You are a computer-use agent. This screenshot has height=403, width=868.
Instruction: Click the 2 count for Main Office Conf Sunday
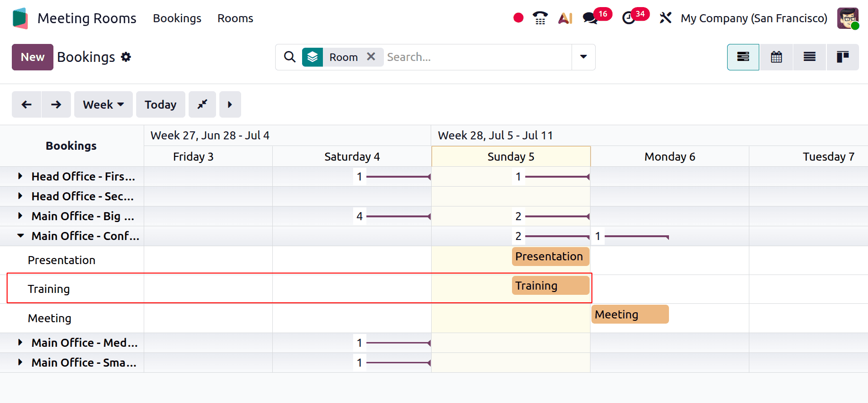[x=518, y=236]
